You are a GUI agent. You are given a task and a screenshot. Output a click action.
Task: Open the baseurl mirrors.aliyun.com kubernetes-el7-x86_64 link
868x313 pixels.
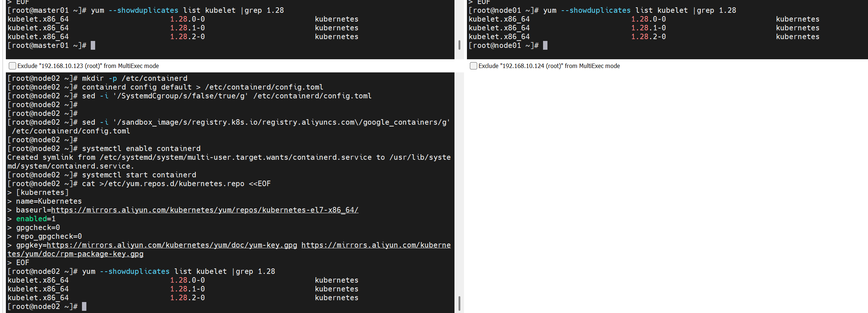pyautogui.click(x=205, y=210)
